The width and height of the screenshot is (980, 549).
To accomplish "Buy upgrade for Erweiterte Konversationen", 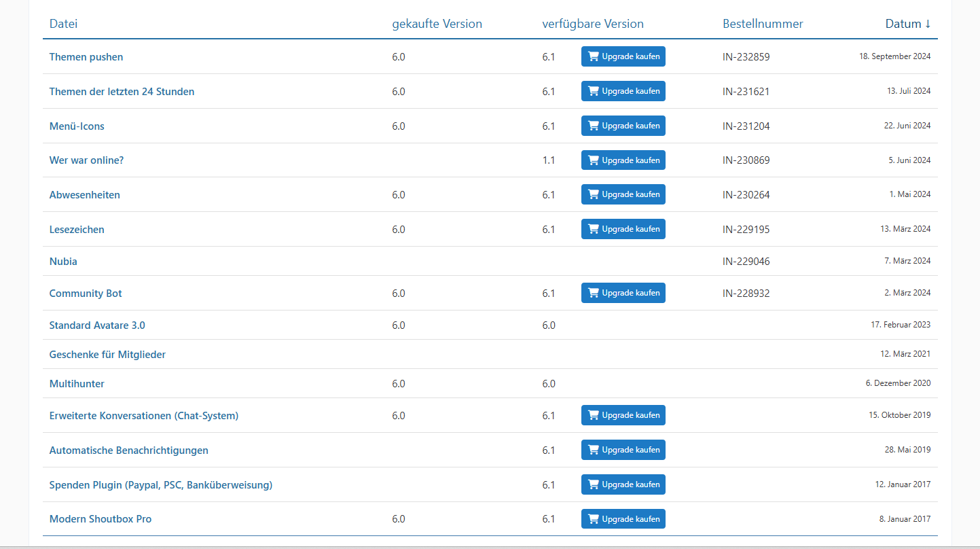I will [623, 415].
